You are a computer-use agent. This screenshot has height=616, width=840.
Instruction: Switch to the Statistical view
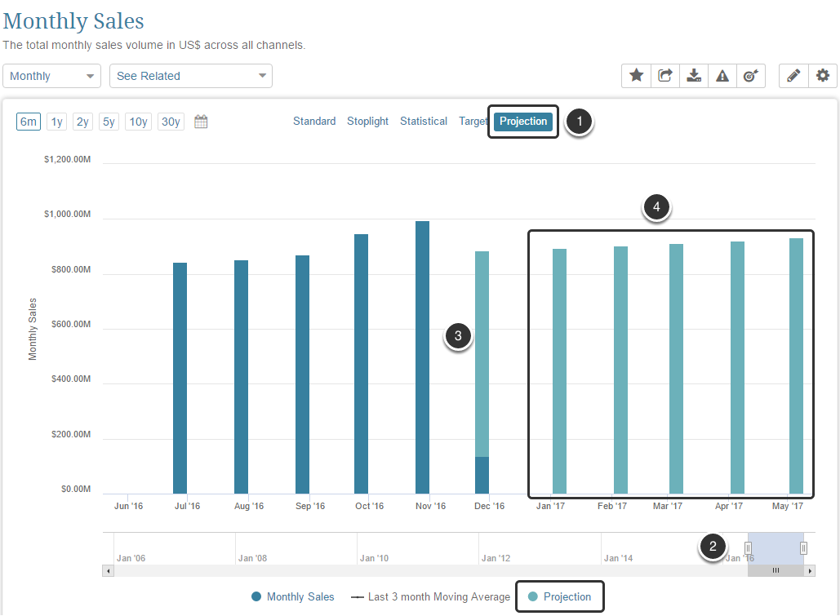pyautogui.click(x=423, y=121)
